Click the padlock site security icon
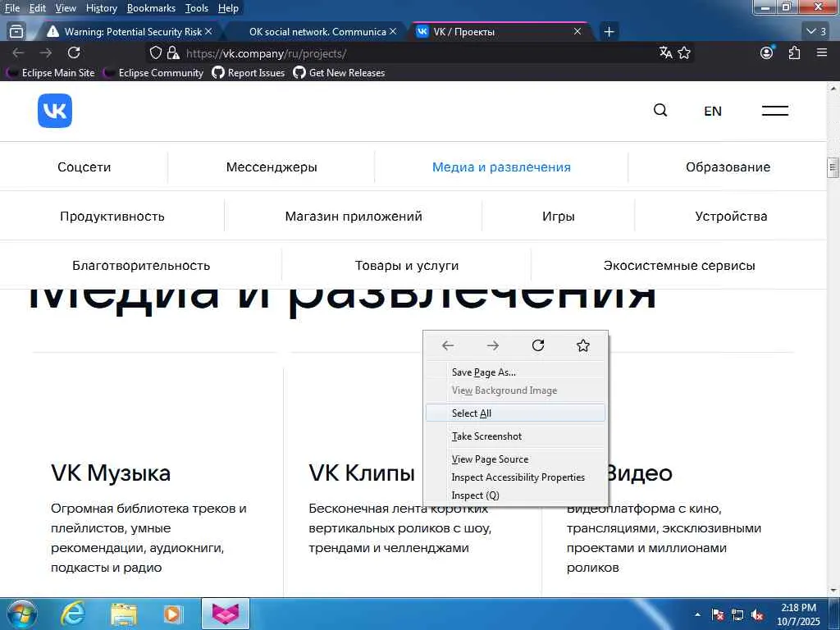Viewport: 840px width, 630px height. (x=172, y=52)
